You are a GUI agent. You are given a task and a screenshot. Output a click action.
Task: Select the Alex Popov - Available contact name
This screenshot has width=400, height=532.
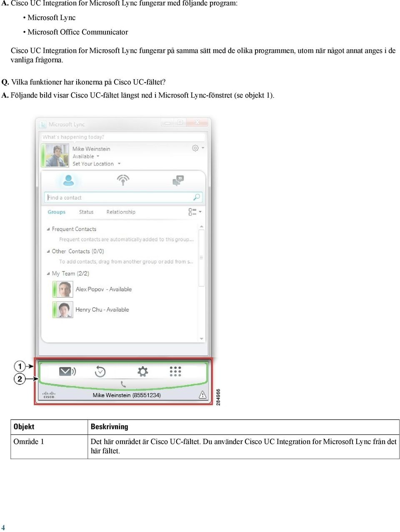pos(104,289)
